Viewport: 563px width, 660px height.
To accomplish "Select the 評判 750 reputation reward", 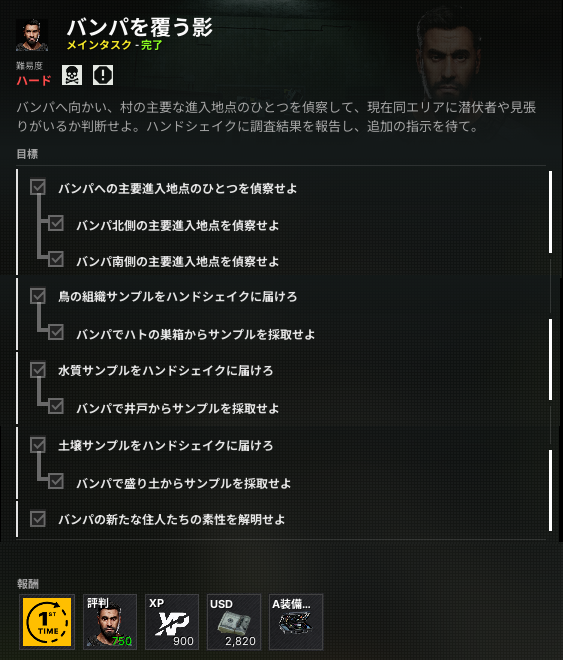I will [x=109, y=622].
